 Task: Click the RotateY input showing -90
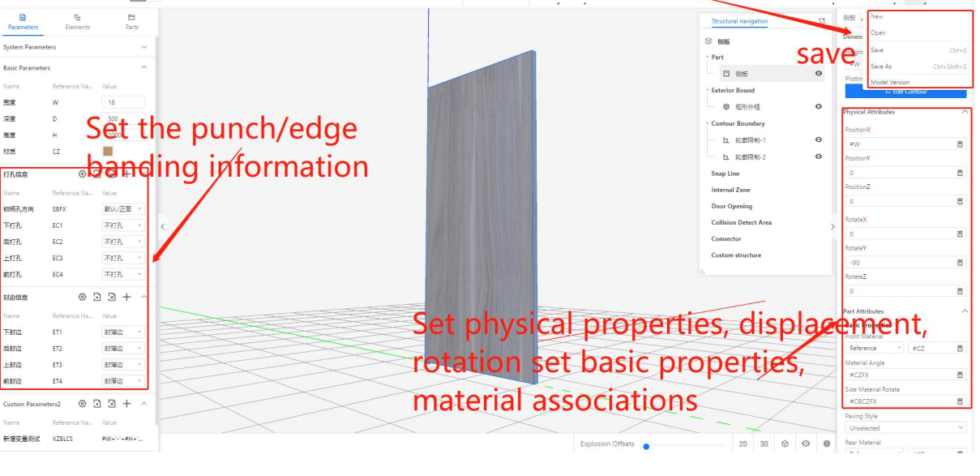point(905,263)
